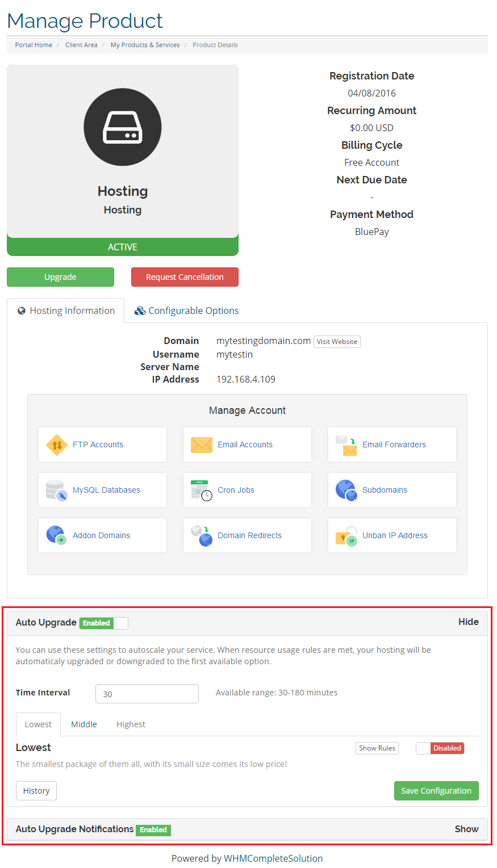The height and width of the screenshot is (868, 497).
Task: Hide the Auto Upgrade panel
Action: [469, 622]
